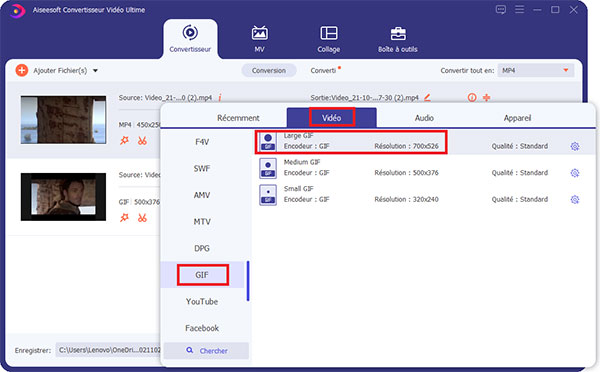Open the hamburger menu in title bar
600x372 pixels.
(519, 10)
